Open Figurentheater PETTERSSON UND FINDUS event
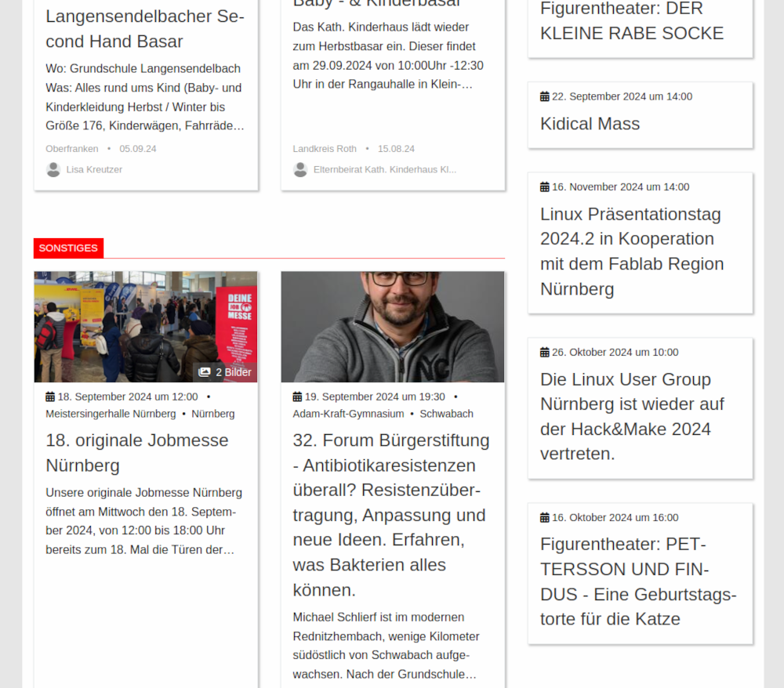This screenshot has height=688, width=784. click(x=638, y=581)
